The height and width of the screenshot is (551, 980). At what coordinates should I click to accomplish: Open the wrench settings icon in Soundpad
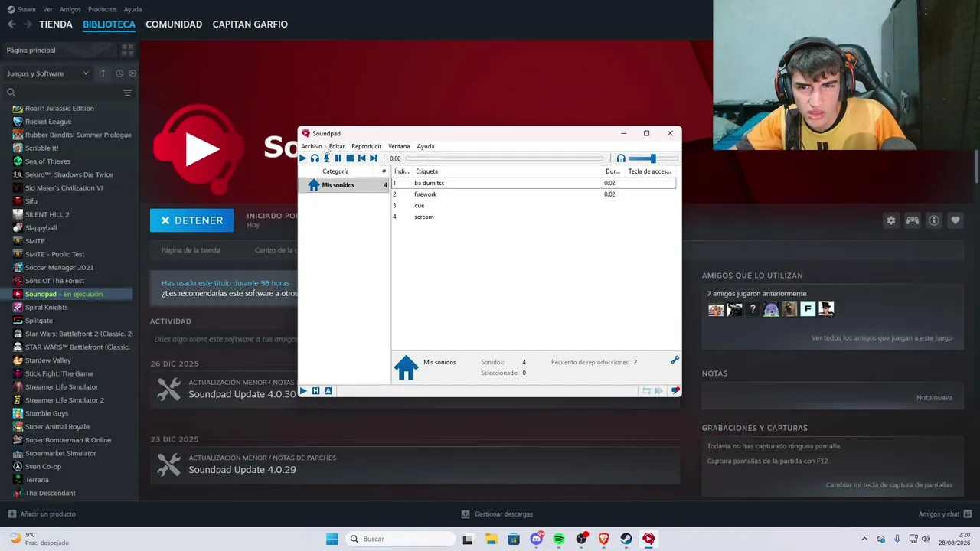tap(675, 360)
